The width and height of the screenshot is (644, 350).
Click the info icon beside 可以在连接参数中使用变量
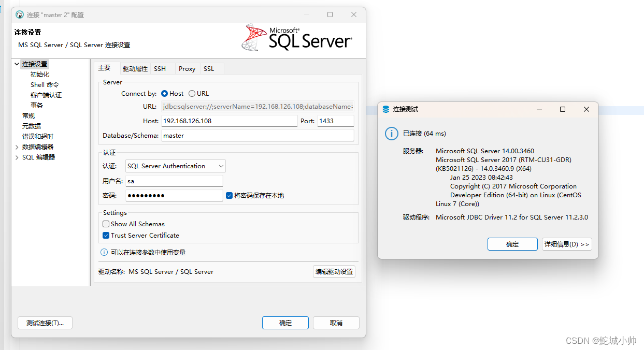tap(104, 252)
